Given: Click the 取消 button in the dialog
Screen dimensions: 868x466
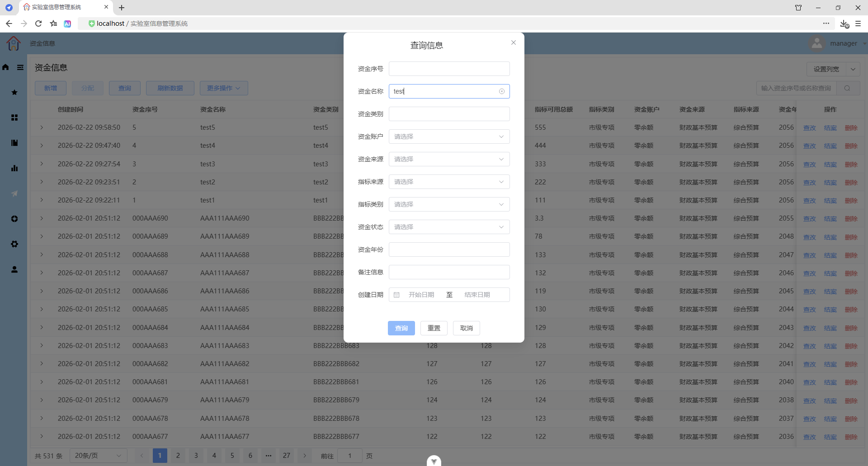Looking at the screenshot, I should pyautogui.click(x=467, y=328).
